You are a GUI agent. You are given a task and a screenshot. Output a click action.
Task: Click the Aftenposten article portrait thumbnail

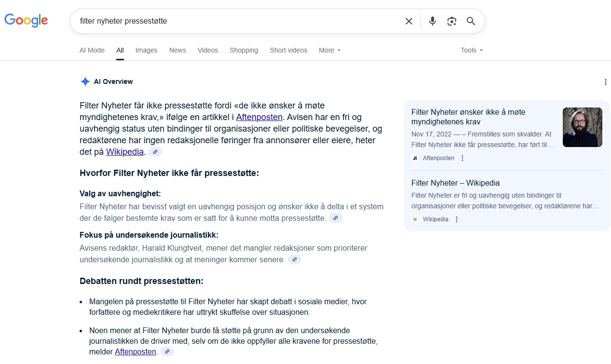point(582,127)
